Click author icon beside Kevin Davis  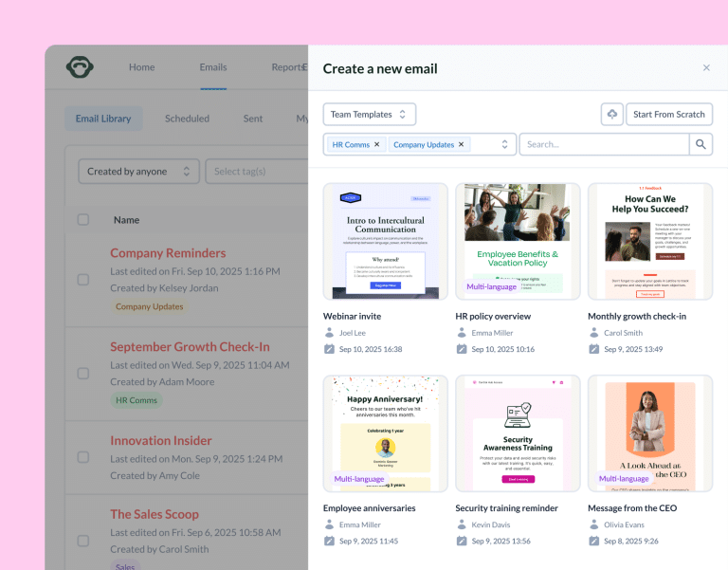(x=462, y=524)
